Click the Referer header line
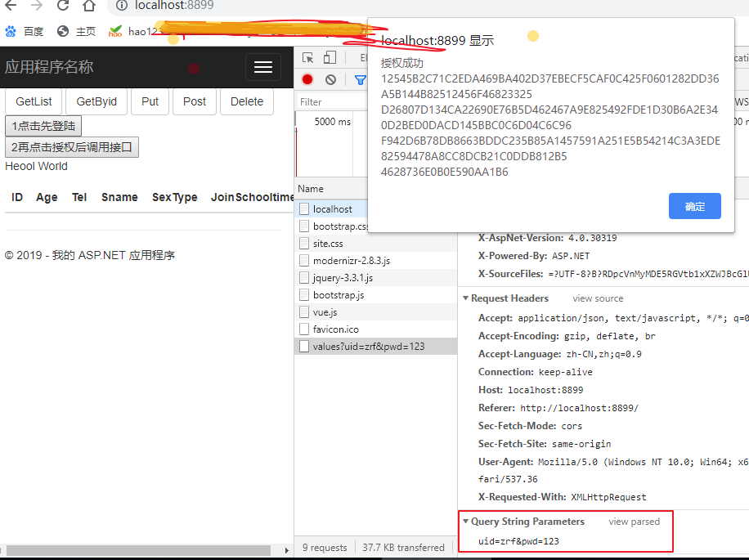 558,408
